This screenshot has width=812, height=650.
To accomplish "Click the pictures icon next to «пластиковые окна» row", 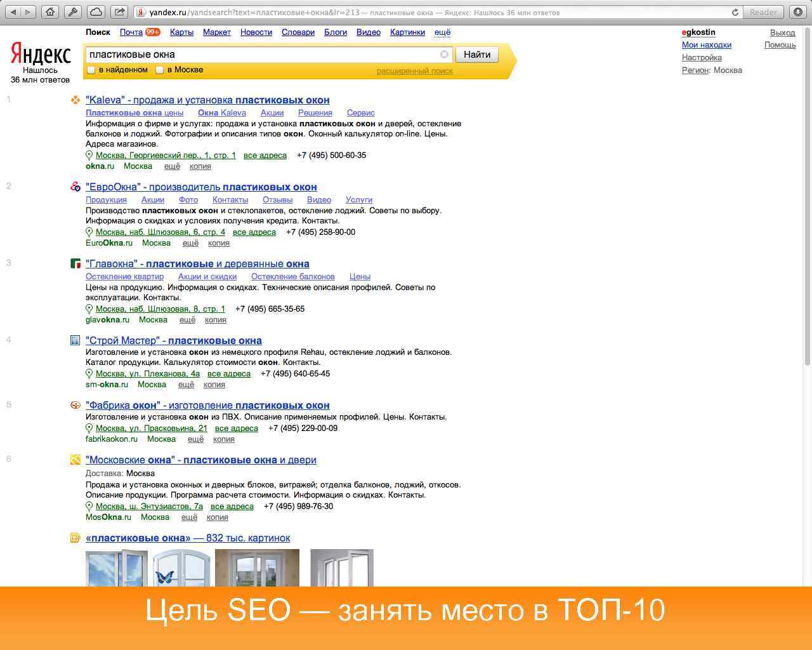I will click(75, 538).
